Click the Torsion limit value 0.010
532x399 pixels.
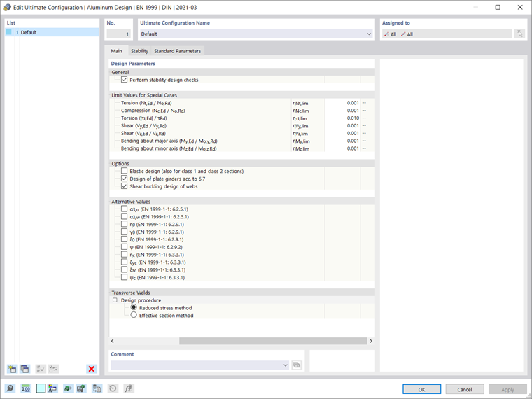point(342,118)
